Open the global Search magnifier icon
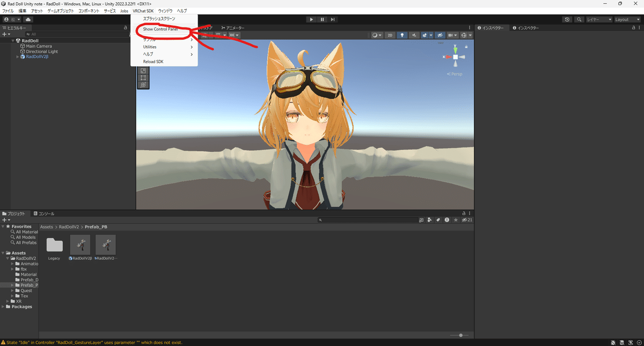644x346 pixels. coord(580,19)
